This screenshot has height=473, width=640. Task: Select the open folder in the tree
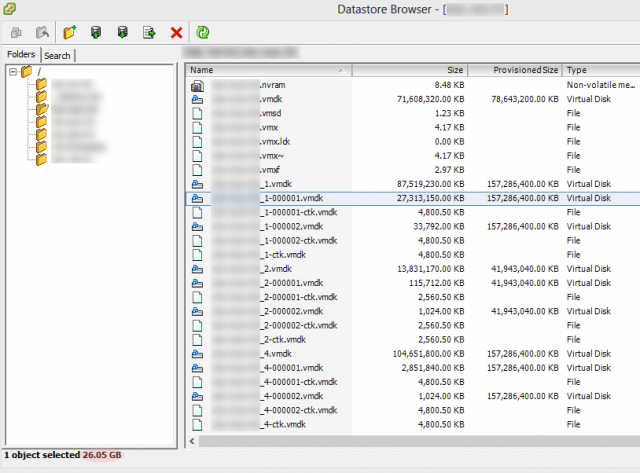pyautogui.click(x=41, y=110)
